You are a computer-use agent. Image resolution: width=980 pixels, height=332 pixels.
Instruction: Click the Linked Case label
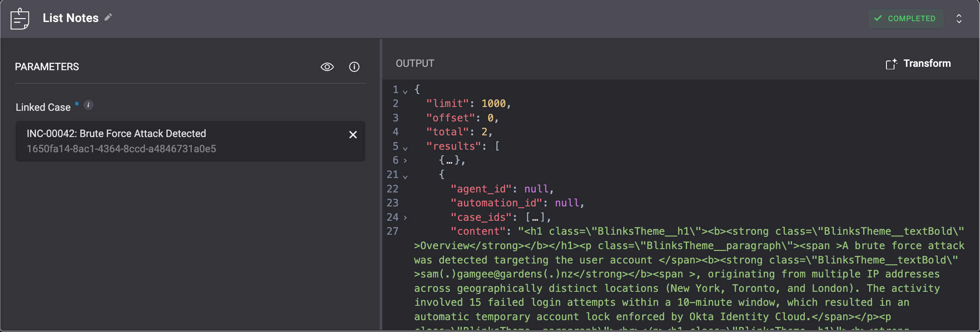(x=43, y=107)
